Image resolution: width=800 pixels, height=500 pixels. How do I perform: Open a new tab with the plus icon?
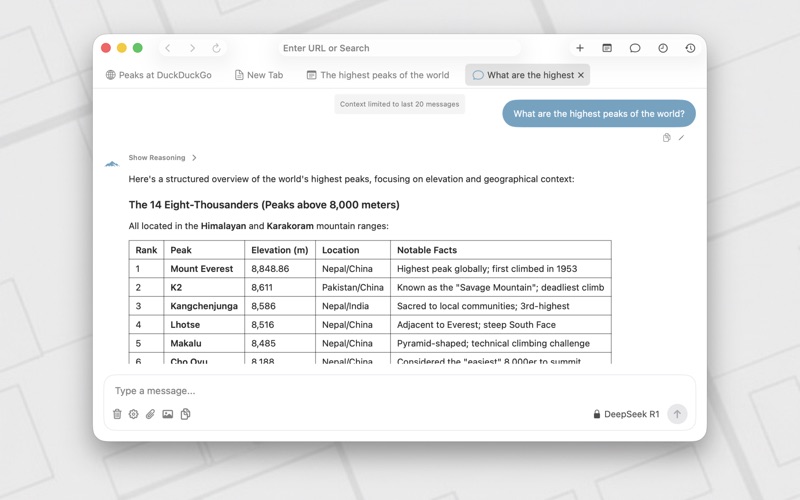click(580, 48)
